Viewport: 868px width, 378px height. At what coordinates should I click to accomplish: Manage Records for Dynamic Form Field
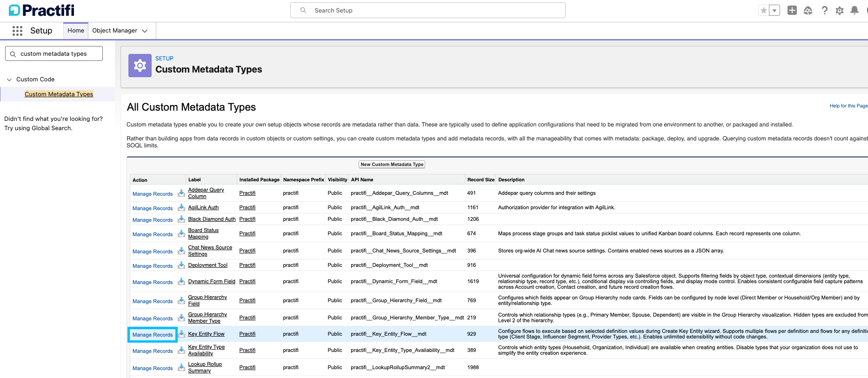click(153, 282)
